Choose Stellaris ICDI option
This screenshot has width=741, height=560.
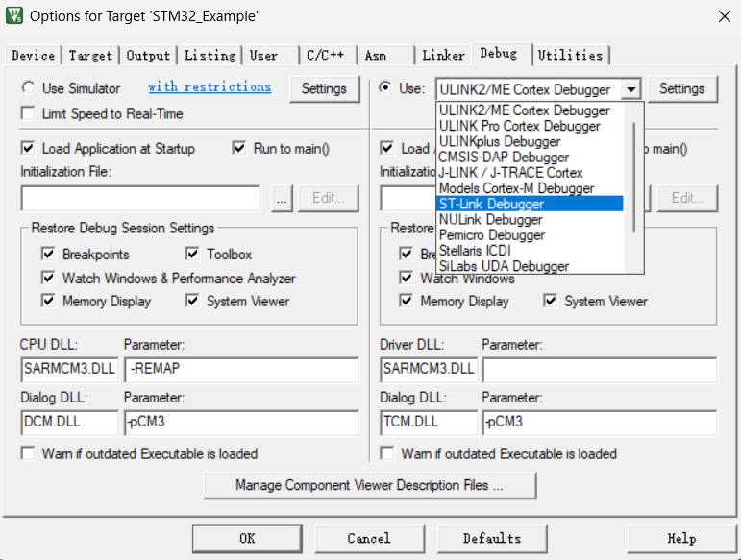pos(530,251)
